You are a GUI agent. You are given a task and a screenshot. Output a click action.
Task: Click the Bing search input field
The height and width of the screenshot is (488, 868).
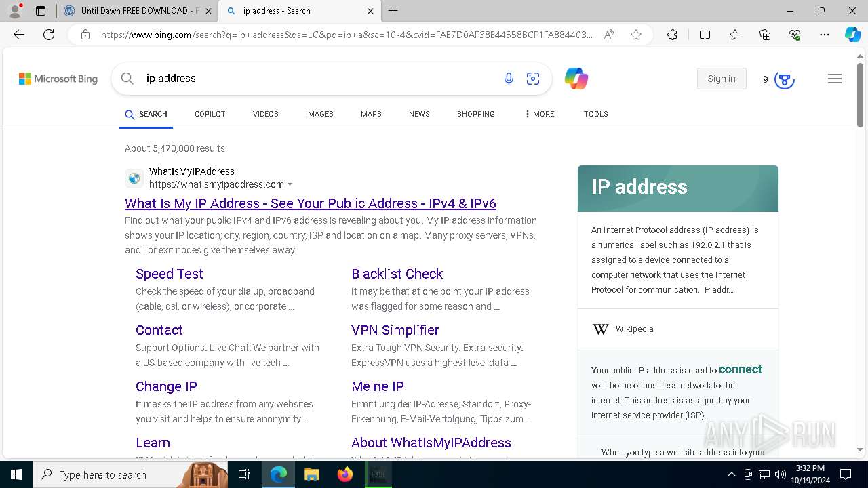coord(319,79)
